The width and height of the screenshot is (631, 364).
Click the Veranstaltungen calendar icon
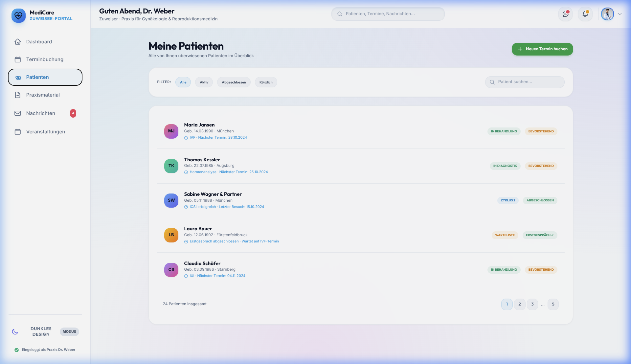point(18,132)
